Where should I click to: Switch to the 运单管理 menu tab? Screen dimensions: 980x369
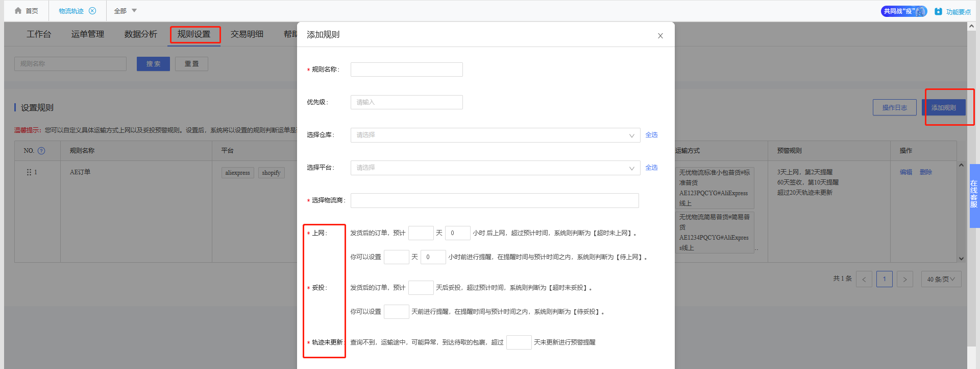(87, 34)
